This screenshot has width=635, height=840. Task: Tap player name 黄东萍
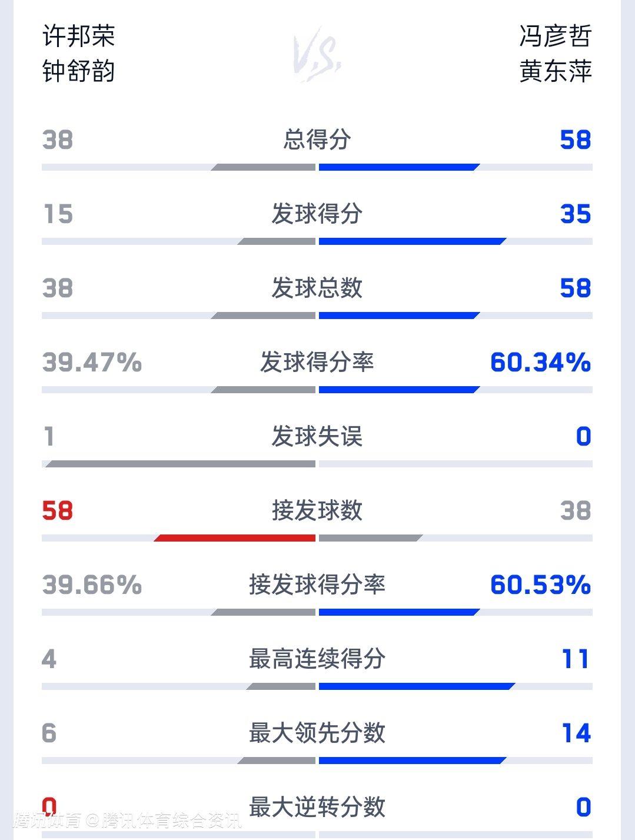555,71
